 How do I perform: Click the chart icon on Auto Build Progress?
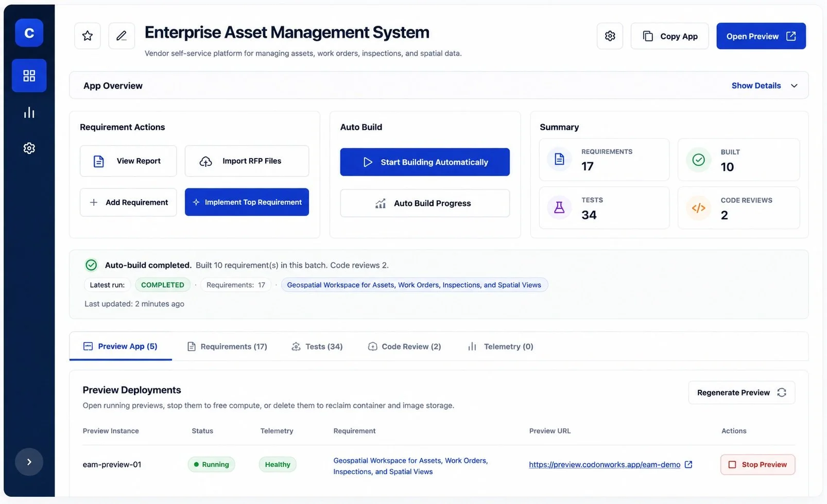tap(381, 203)
